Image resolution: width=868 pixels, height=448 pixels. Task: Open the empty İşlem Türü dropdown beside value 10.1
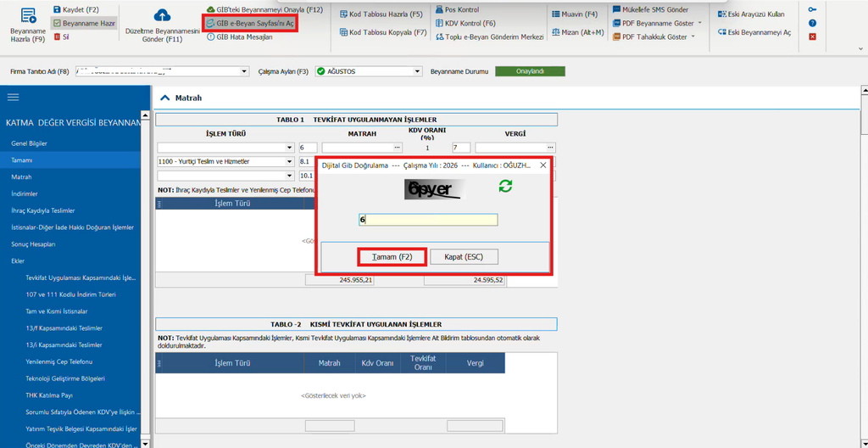pyautogui.click(x=290, y=175)
